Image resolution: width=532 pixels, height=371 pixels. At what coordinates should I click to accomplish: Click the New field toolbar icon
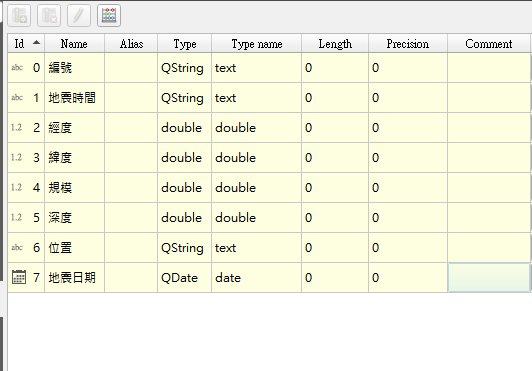[x=19, y=16]
